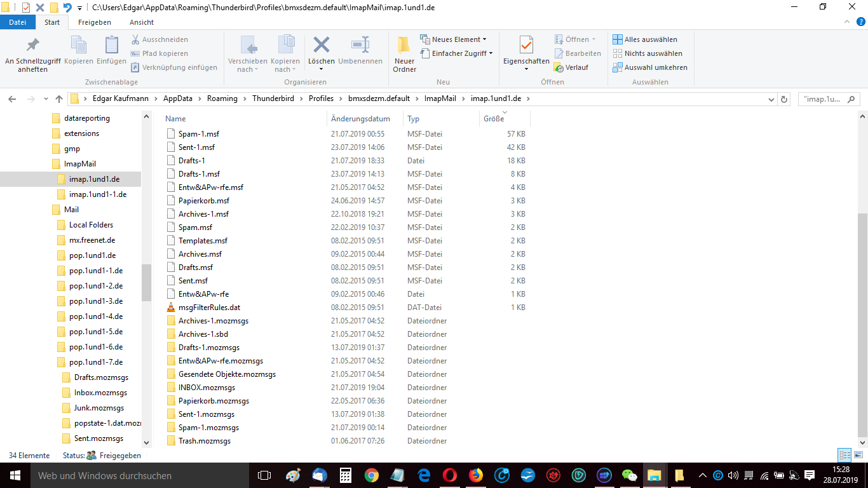
Task: Click the Verlauf history icon
Action: coord(559,67)
